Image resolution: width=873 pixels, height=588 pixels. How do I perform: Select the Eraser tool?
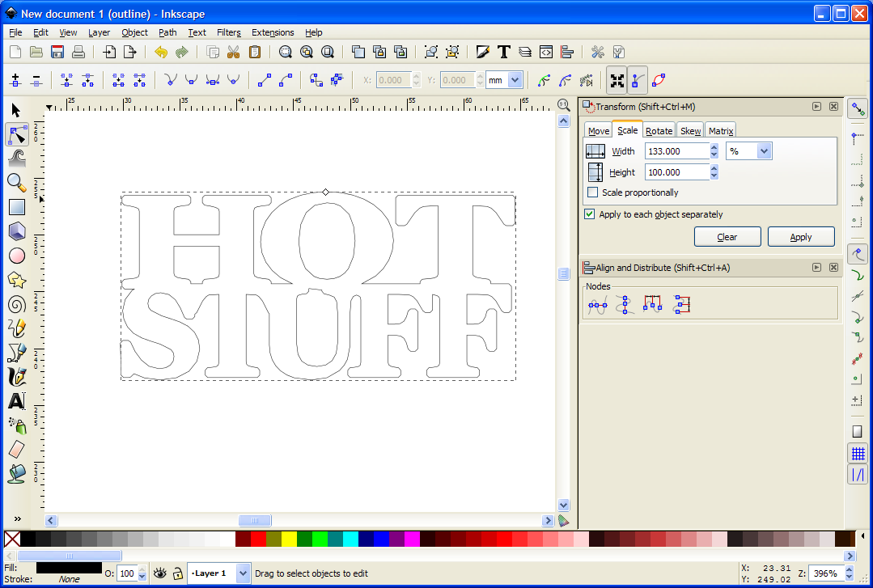pyautogui.click(x=17, y=450)
